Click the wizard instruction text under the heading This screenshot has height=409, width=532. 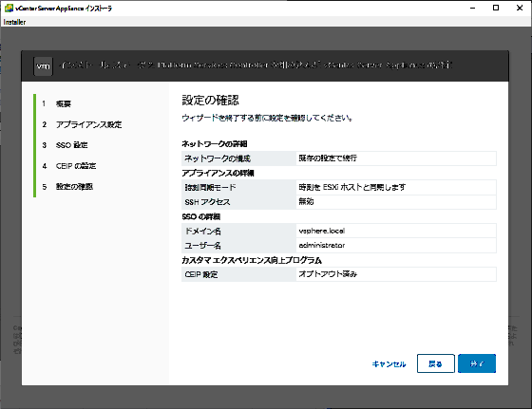coord(267,118)
